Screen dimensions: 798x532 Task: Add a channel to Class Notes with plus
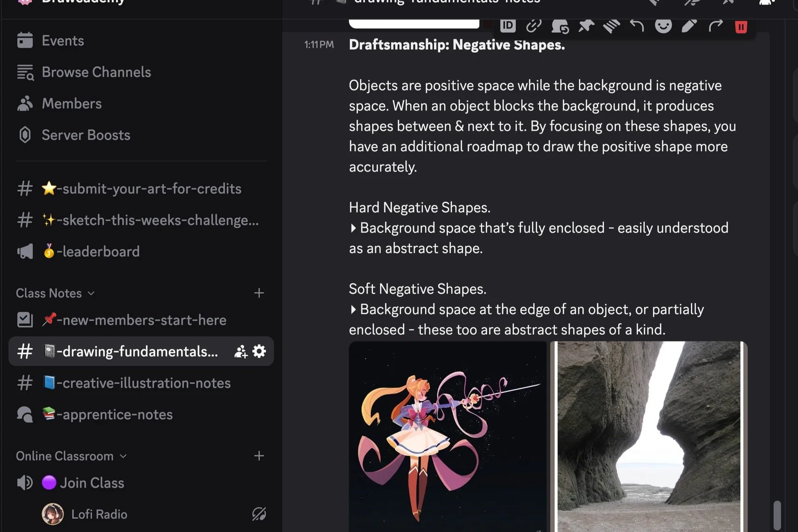point(259,293)
